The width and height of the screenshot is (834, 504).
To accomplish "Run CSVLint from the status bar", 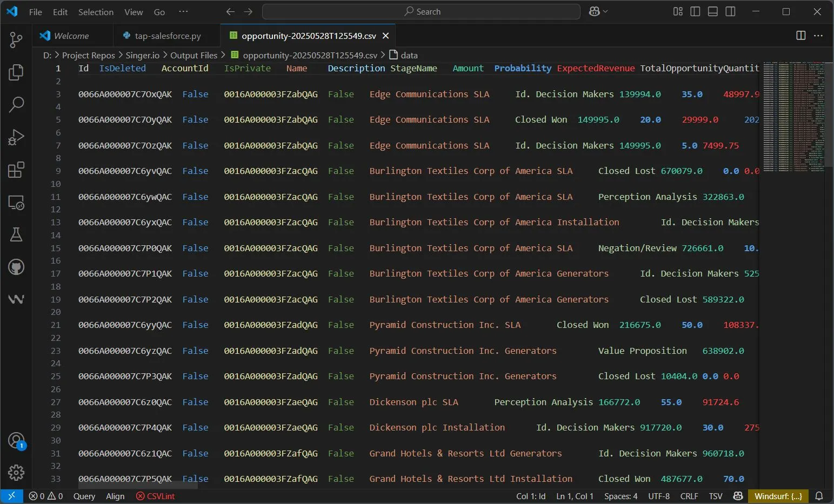I will click(155, 496).
